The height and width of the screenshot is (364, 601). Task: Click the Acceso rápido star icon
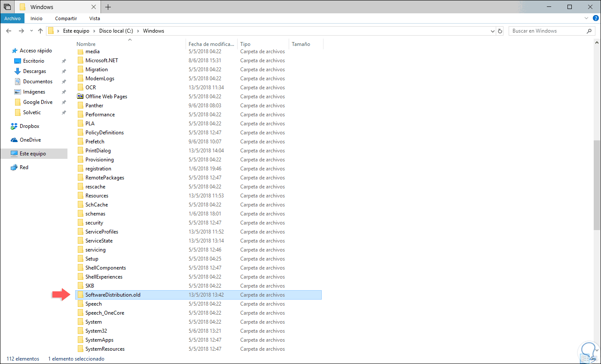click(14, 51)
